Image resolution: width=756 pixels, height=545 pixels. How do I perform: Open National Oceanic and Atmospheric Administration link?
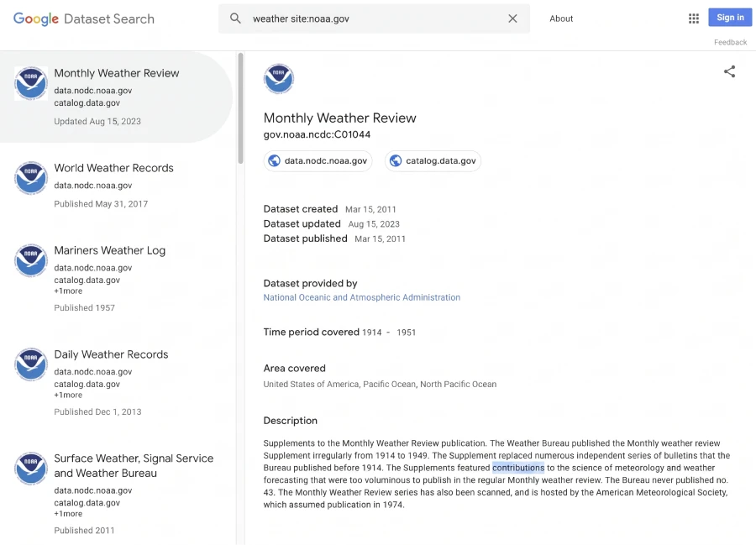click(361, 297)
